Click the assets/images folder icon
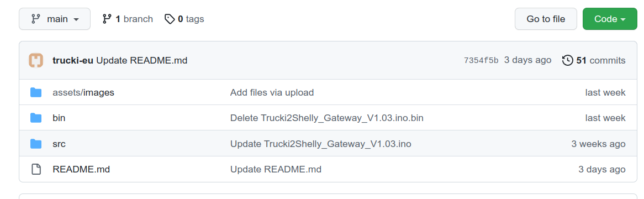The height and width of the screenshot is (199, 644). [x=36, y=92]
